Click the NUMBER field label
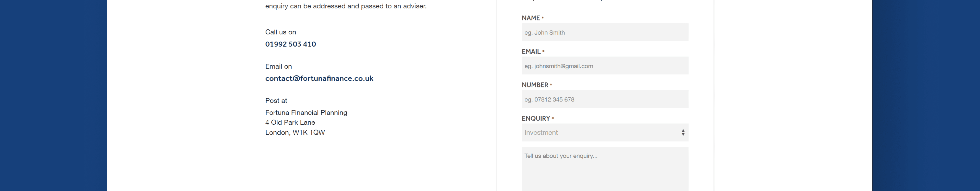Screen dimensions: 980x191 pos(535,85)
